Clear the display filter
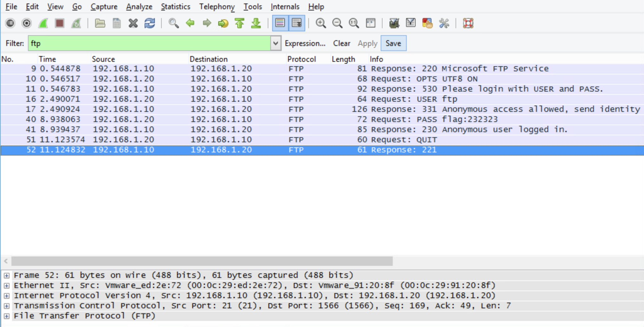The width and height of the screenshot is (644, 327). point(342,43)
